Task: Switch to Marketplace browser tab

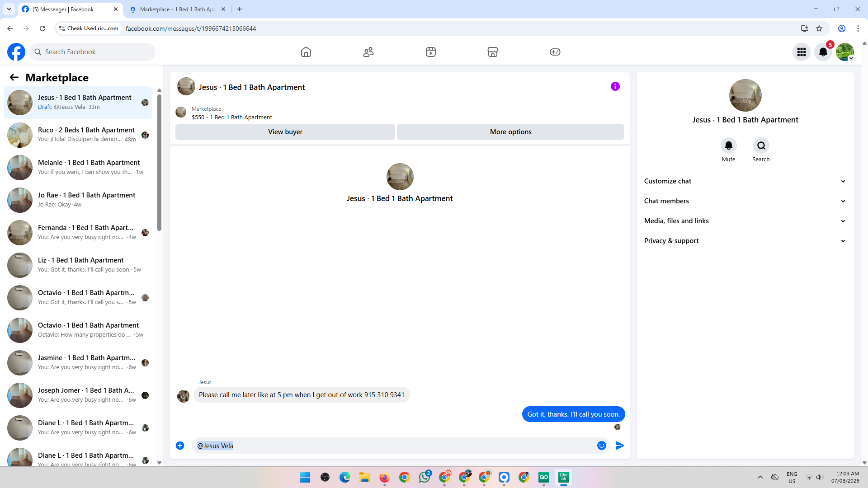Action: (x=177, y=9)
